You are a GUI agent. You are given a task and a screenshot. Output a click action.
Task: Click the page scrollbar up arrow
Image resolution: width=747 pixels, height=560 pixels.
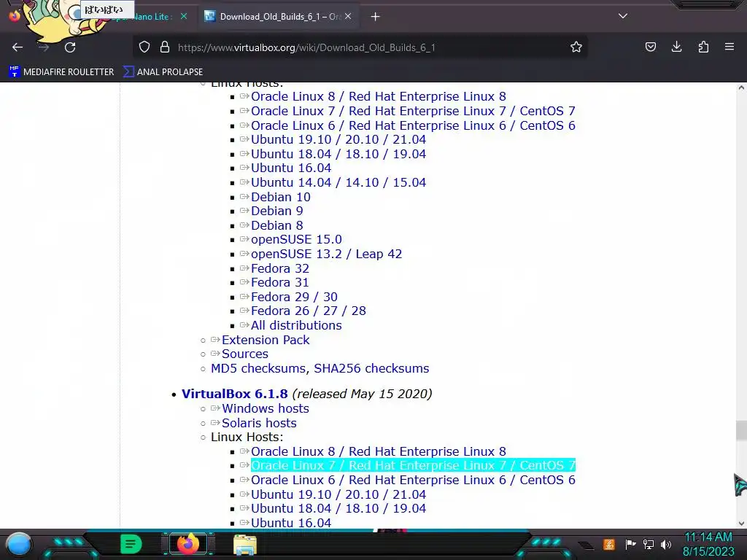[x=741, y=87]
